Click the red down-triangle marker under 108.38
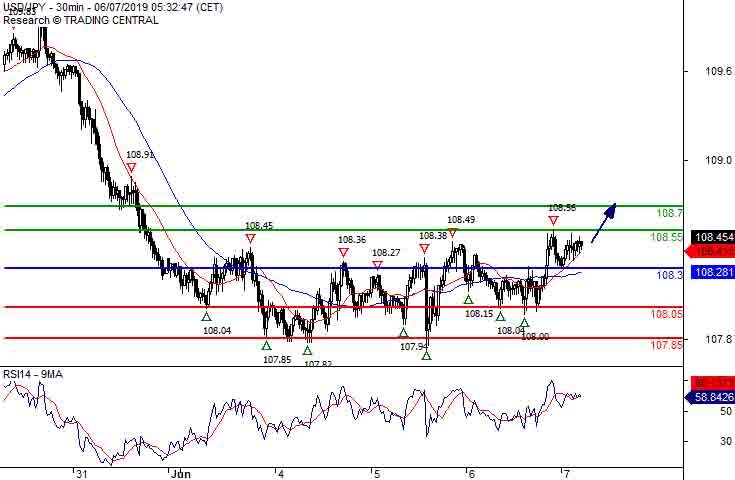Viewport: 735px width, 480px height. pyautogui.click(x=424, y=248)
